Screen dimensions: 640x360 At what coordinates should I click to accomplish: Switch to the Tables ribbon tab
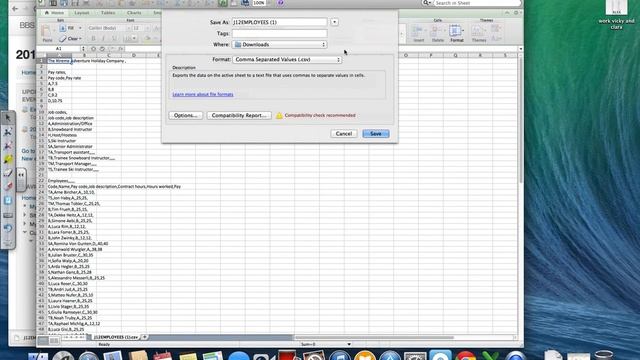coord(108,13)
